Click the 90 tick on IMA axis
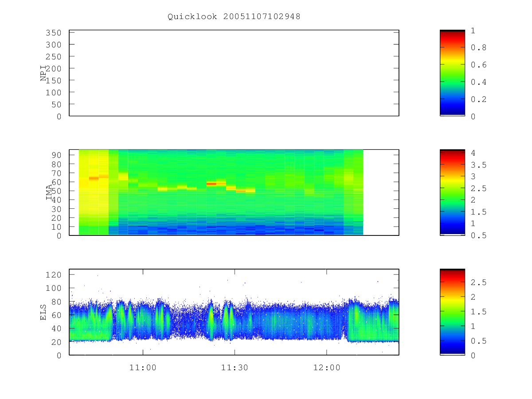The height and width of the screenshot is (399, 532). click(57, 155)
